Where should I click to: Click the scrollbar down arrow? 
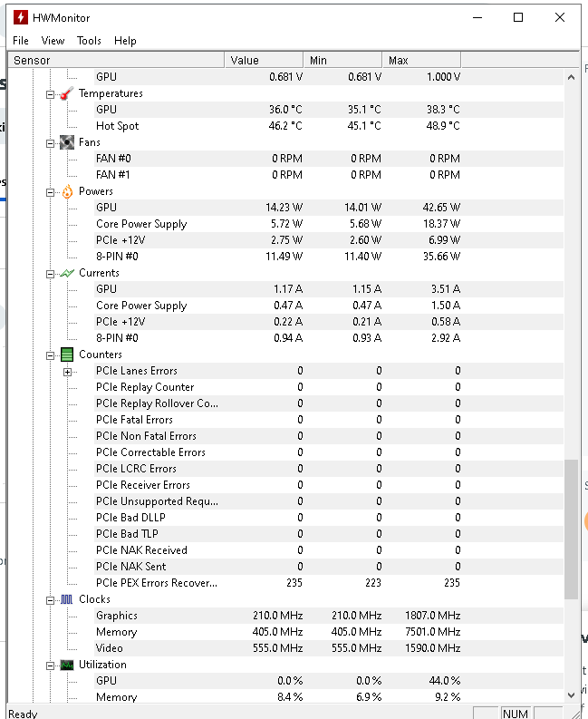[571, 695]
